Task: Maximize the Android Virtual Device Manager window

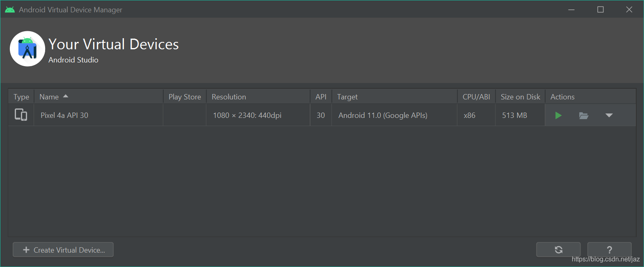Action: (x=601, y=9)
